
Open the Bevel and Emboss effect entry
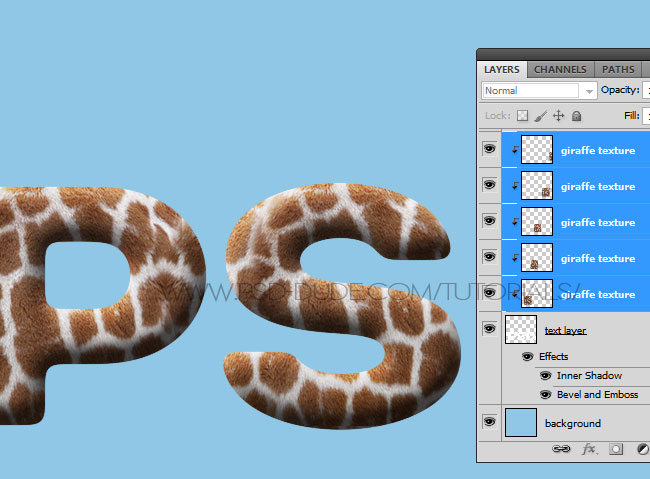coord(597,395)
